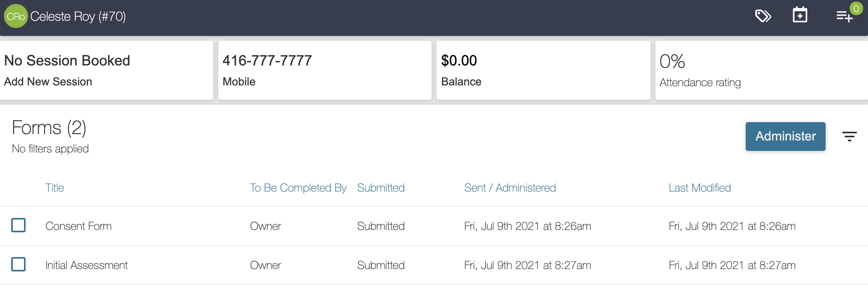Screen dimensions: 868x285
Task: Click the green notification count badge
Action: [856, 8]
